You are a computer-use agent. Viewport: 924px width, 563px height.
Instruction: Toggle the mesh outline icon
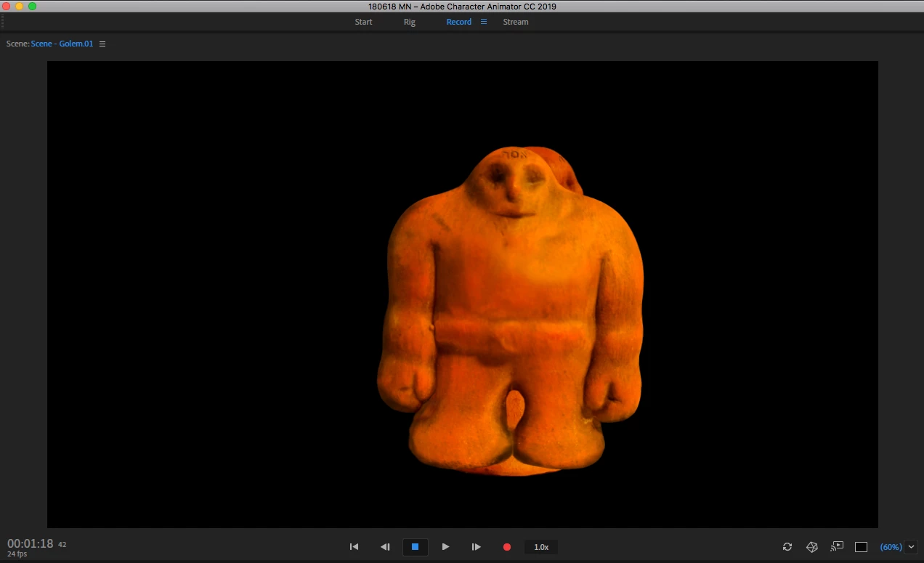(x=812, y=547)
